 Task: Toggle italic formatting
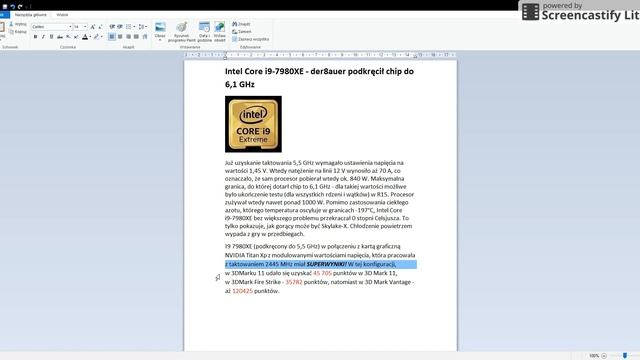tap(43, 37)
